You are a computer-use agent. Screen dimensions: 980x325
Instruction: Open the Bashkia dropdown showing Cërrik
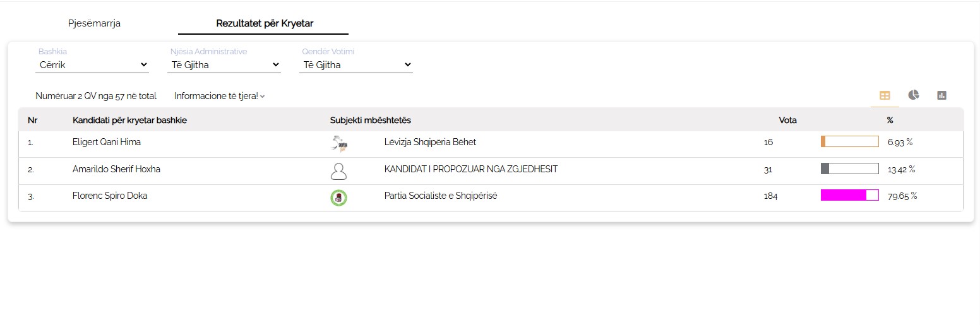point(92,64)
